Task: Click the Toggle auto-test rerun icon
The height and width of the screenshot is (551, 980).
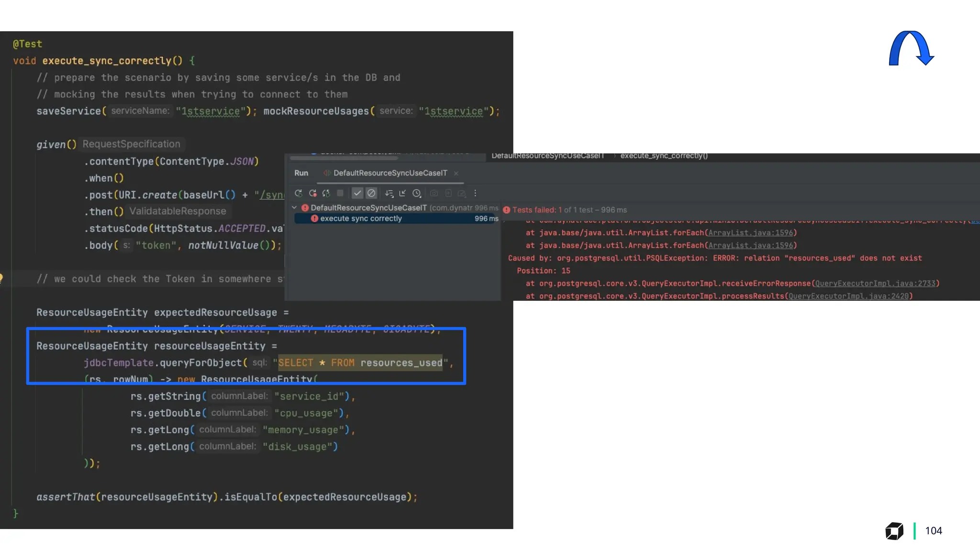Action: tap(326, 193)
